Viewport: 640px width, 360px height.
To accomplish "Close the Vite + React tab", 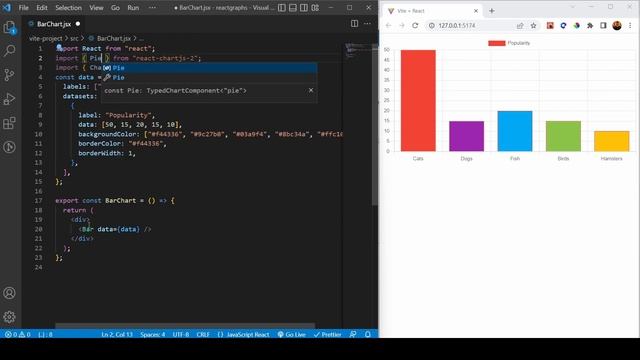I will (x=476, y=11).
